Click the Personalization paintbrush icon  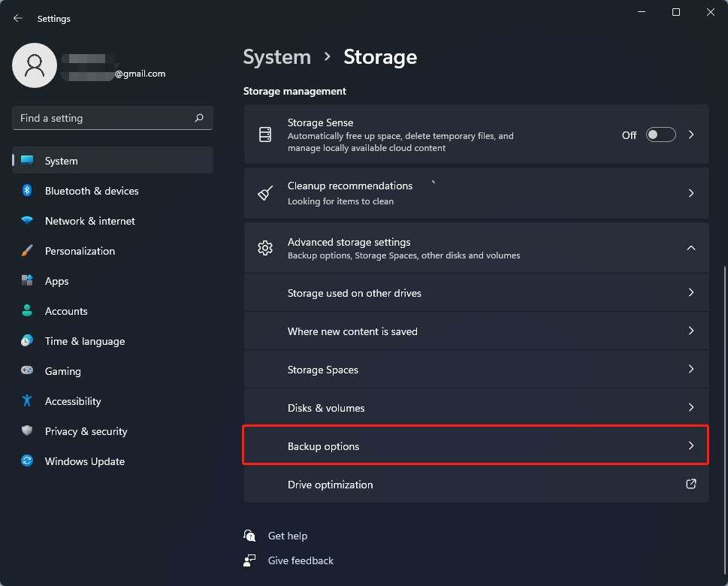[x=26, y=251]
